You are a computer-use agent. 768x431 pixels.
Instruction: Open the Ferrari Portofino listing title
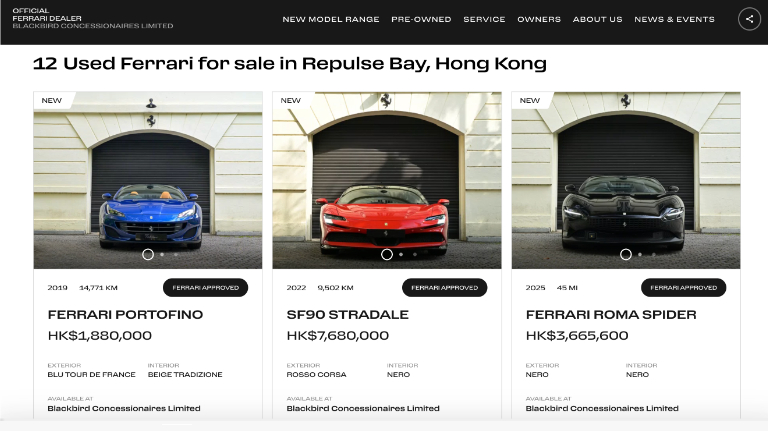pyautogui.click(x=125, y=314)
